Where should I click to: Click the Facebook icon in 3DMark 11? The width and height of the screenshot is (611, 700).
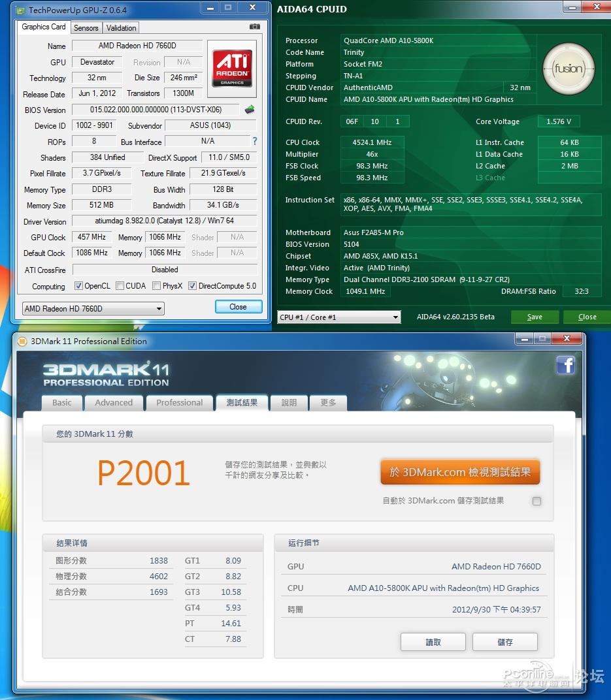565,365
